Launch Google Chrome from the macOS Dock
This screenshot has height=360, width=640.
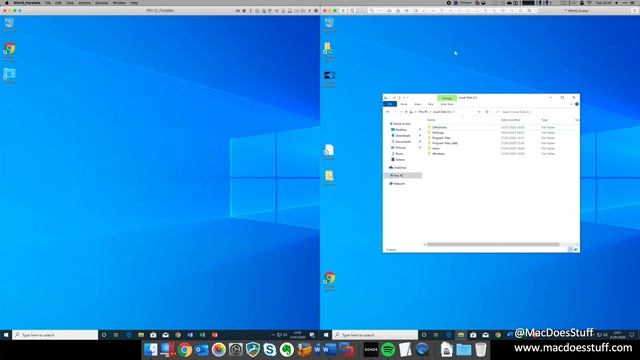pos(185,350)
